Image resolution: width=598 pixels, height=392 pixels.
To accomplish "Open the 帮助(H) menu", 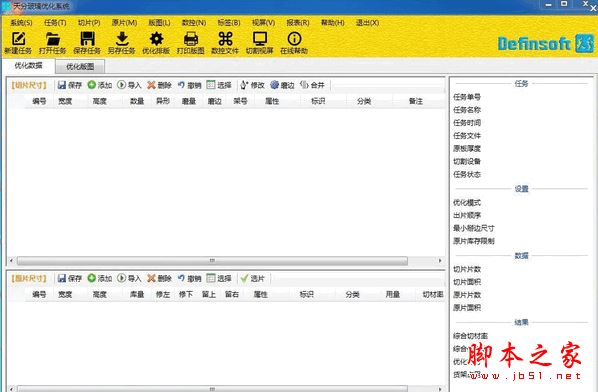I will coord(333,23).
